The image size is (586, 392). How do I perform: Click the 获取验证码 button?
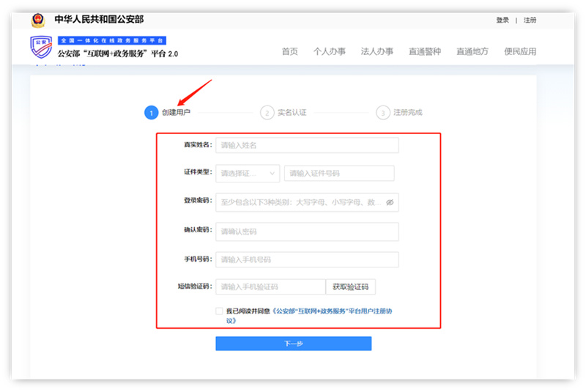point(350,287)
